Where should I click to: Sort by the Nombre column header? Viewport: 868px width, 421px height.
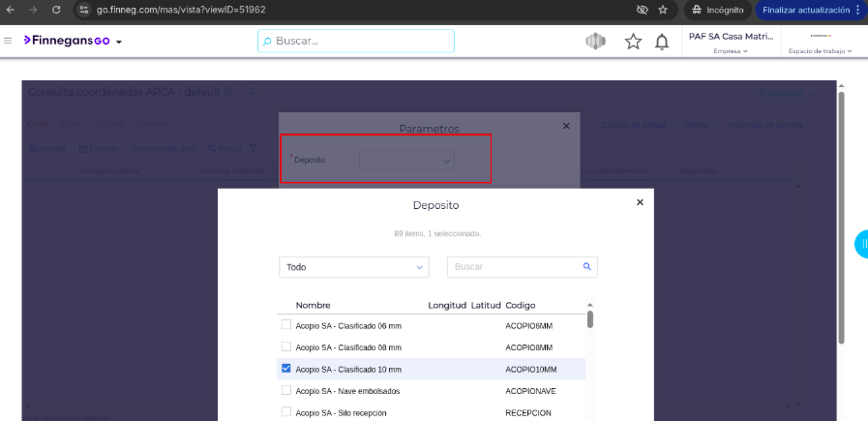click(x=314, y=305)
